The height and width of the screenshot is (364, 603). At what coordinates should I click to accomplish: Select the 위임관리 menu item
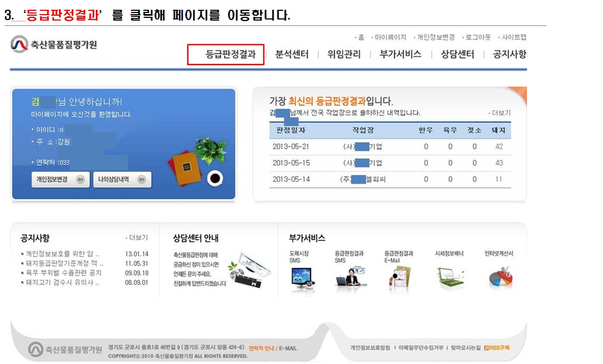(343, 54)
